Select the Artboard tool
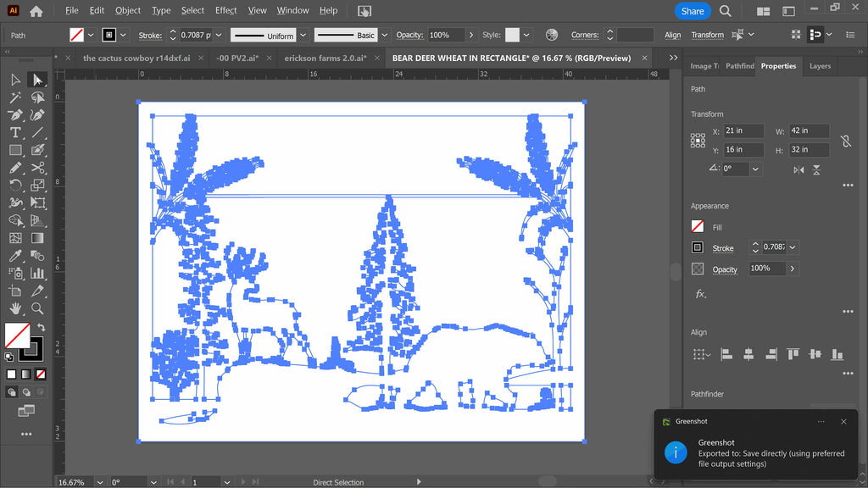The image size is (868, 488). (15, 291)
